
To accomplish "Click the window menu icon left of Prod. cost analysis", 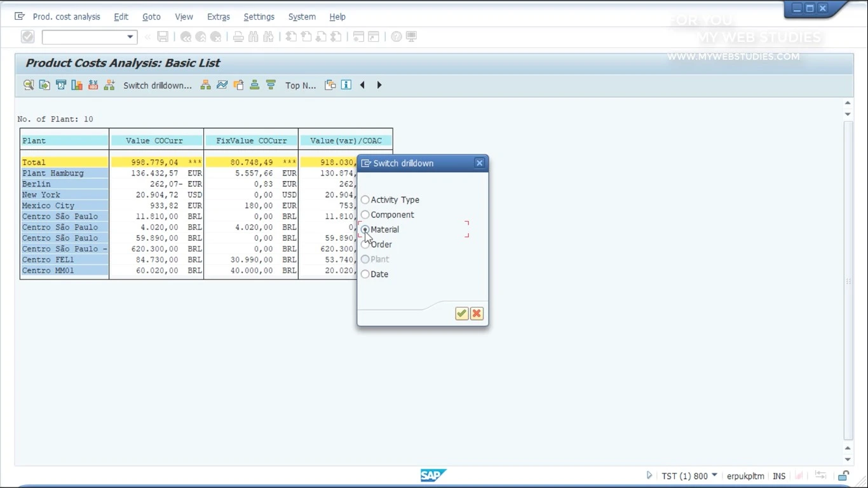I will [x=20, y=17].
